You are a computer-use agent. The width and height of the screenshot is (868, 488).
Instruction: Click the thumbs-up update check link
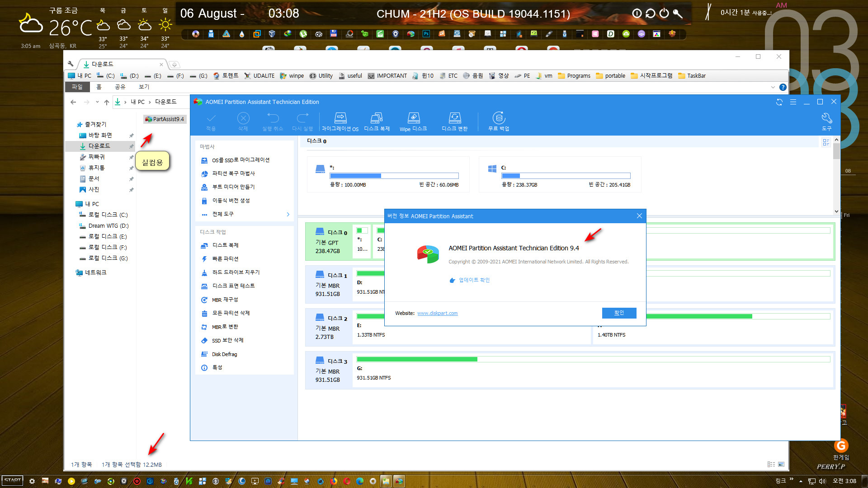(474, 280)
